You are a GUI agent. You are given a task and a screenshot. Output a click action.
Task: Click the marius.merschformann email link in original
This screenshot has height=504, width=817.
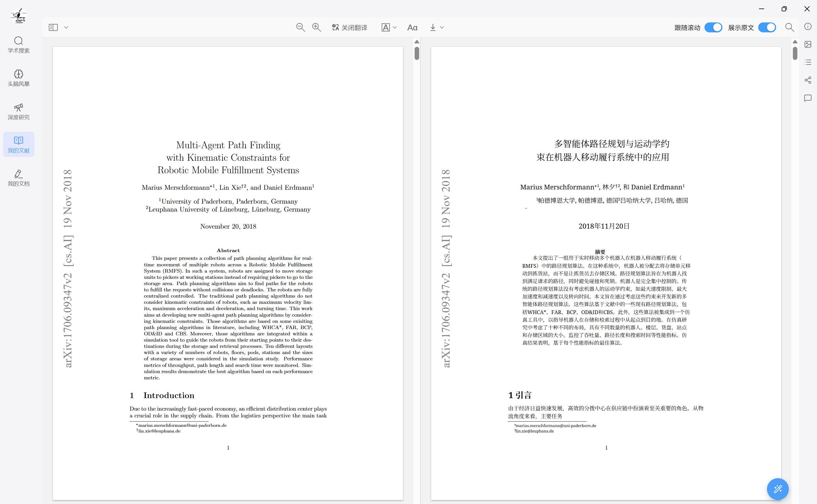click(x=182, y=425)
